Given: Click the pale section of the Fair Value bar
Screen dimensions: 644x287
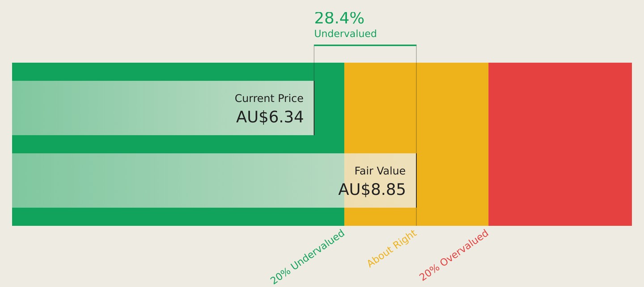Looking at the screenshot, I should (x=380, y=180).
